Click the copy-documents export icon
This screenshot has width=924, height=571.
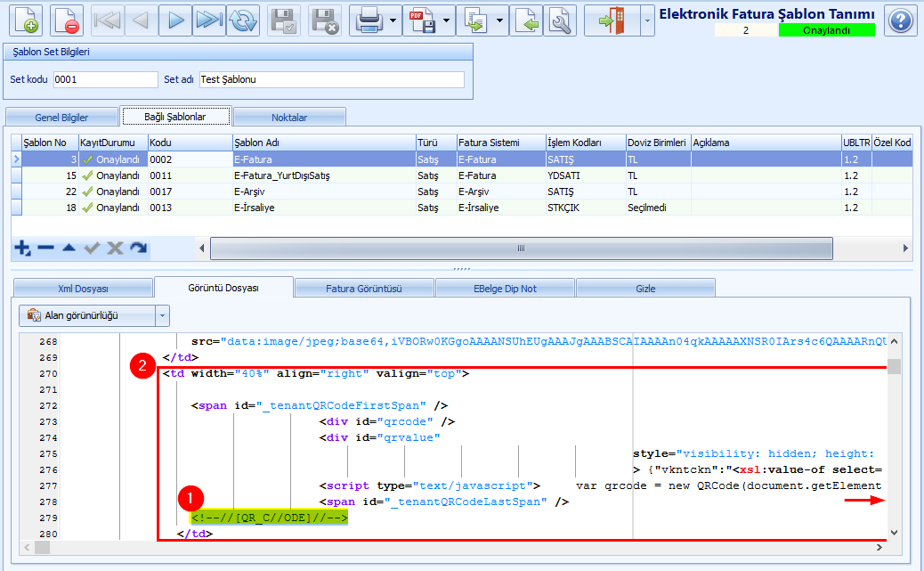pos(475,20)
